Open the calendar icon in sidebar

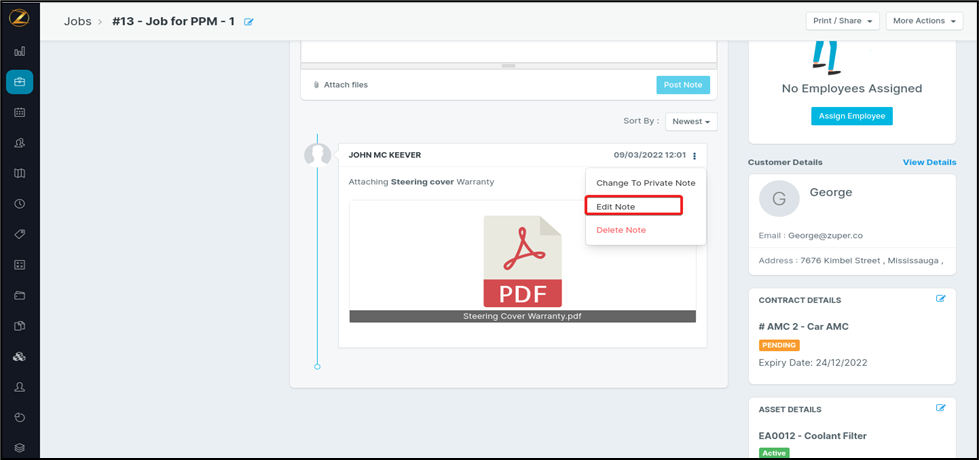pyautogui.click(x=19, y=112)
